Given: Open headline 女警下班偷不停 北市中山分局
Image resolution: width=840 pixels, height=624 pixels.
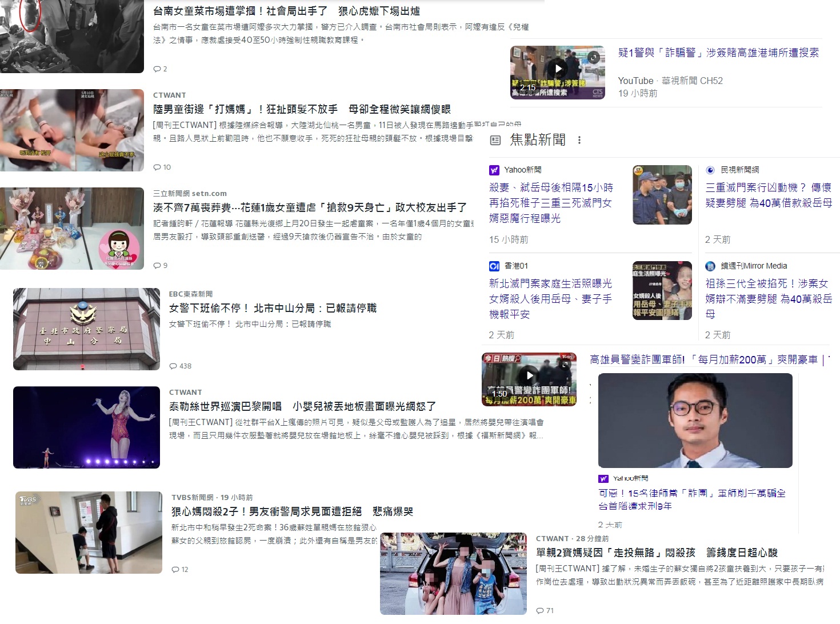Looking at the screenshot, I should 273,308.
